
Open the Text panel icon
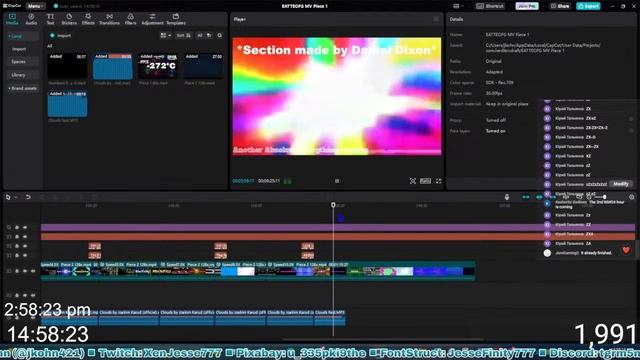(50, 16)
